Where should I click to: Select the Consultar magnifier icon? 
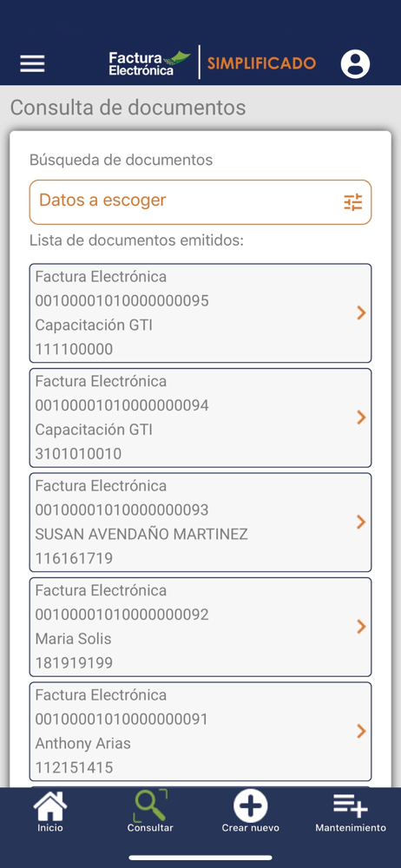pyautogui.click(x=150, y=806)
